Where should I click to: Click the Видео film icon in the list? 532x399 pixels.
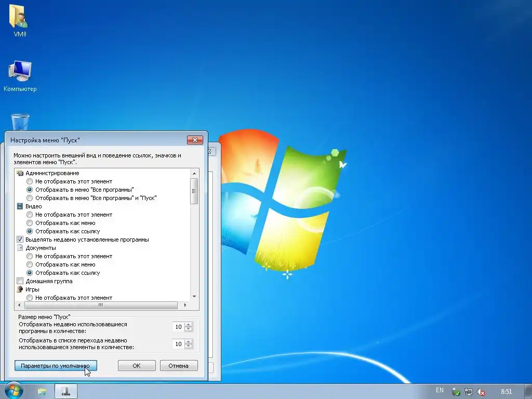(20, 206)
